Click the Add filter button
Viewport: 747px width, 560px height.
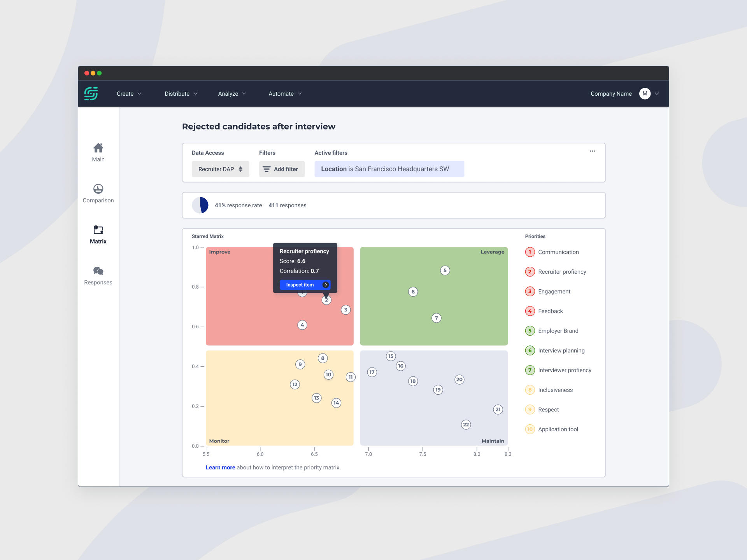282,169
